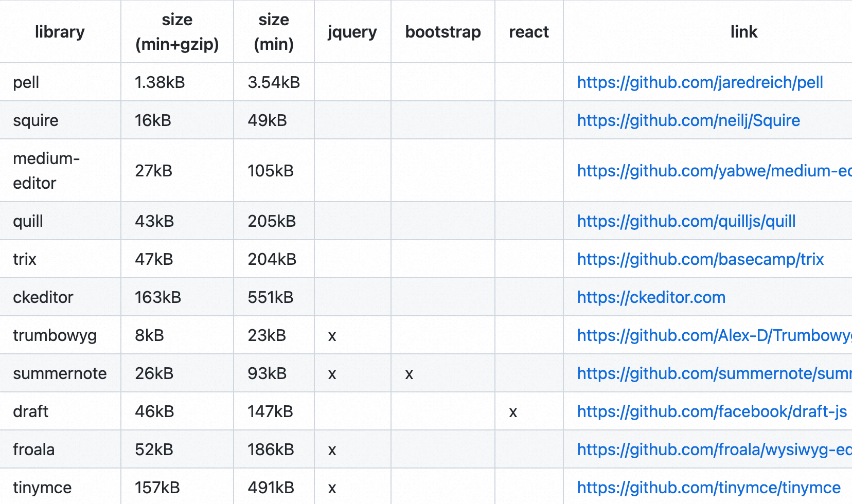Screen dimensions: 852x504
Task: Click the react 'x' mark for draft
Action: point(513,412)
